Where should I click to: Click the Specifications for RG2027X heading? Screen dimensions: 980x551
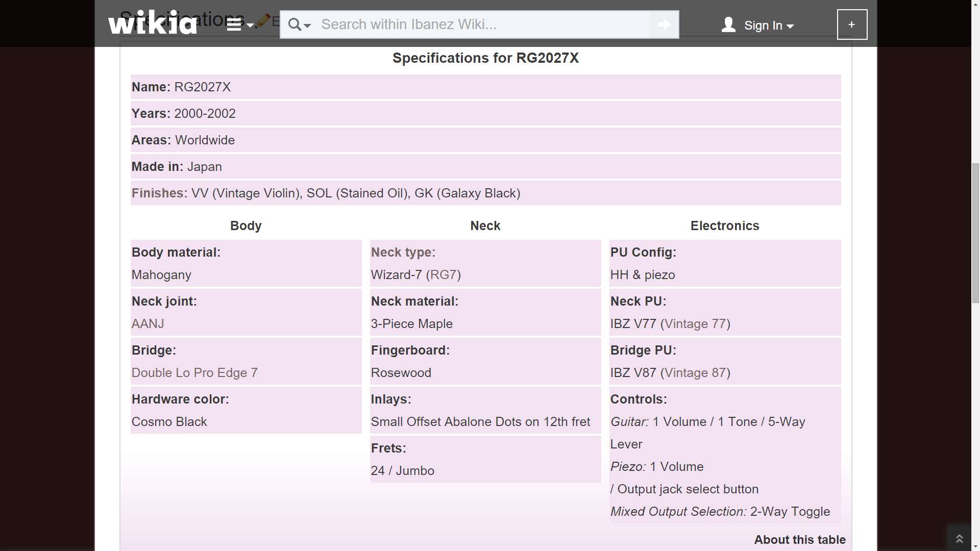tap(485, 58)
